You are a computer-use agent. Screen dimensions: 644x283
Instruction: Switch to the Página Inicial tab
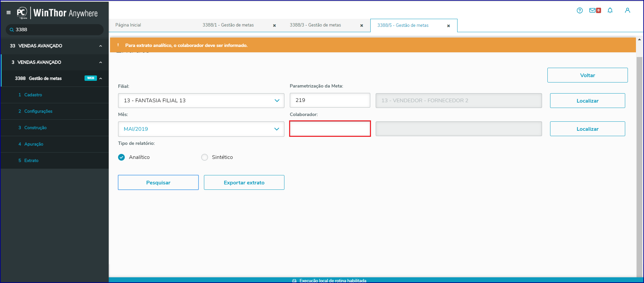coord(128,25)
